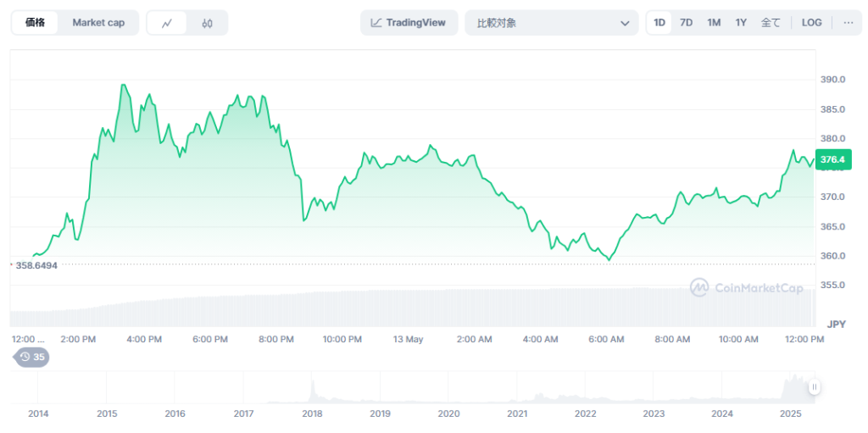Click the CoinMarketCap watermark logo
The height and width of the screenshot is (433, 868).
pyautogui.click(x=746, y=288)
